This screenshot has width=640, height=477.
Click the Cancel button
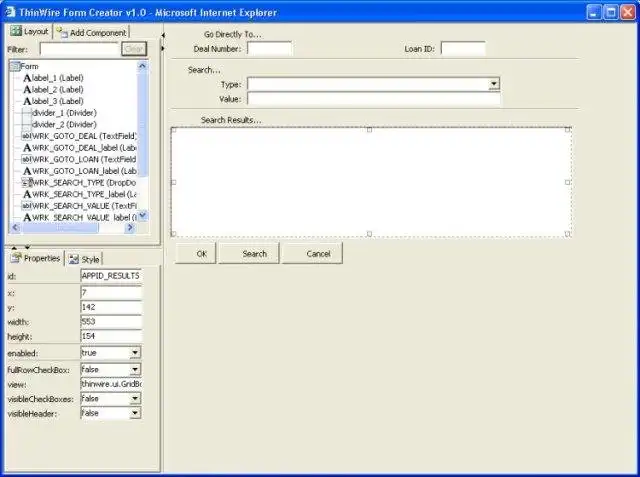(312, 253)
